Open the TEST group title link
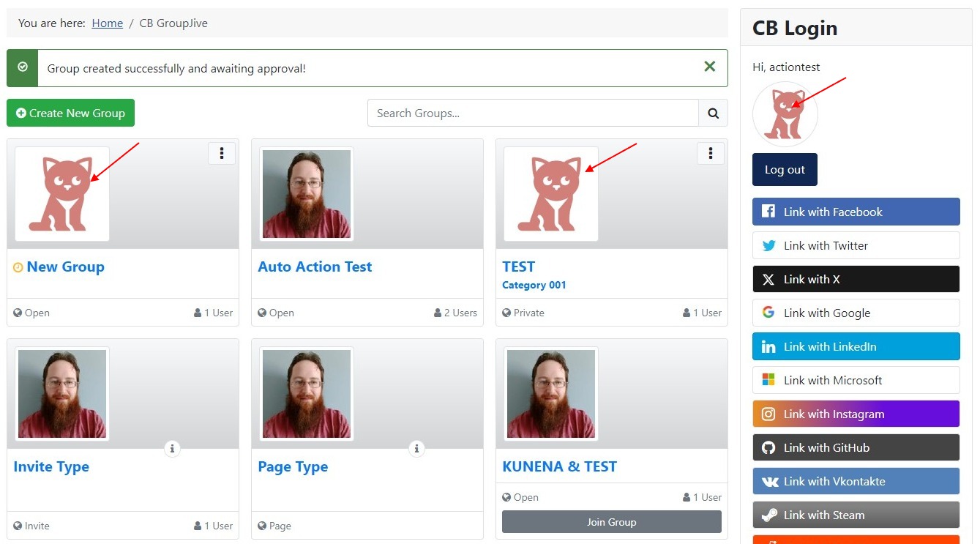 pyautogui.click(x=519, y=267)
